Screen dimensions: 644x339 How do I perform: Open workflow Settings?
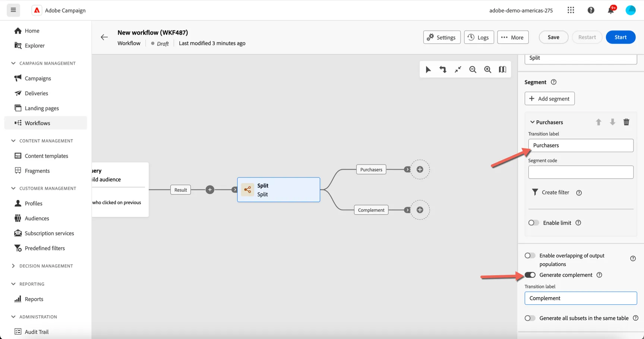pos(442,37)
